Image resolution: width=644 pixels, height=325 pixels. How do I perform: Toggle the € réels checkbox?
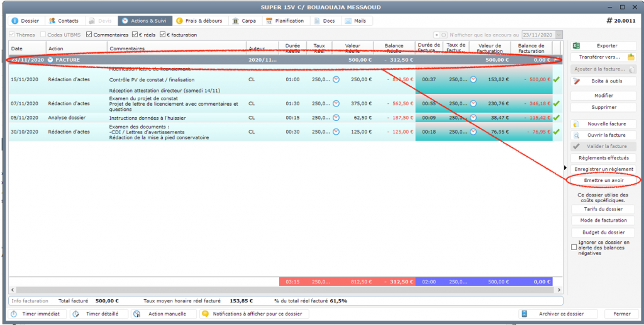tap(135, 35)
